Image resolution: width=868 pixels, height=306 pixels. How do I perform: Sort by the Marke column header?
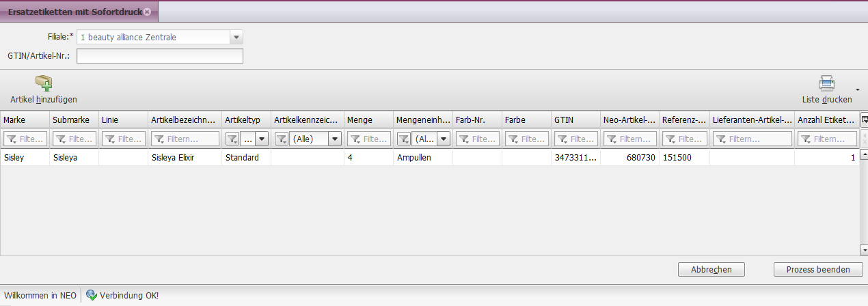[25, 120]
